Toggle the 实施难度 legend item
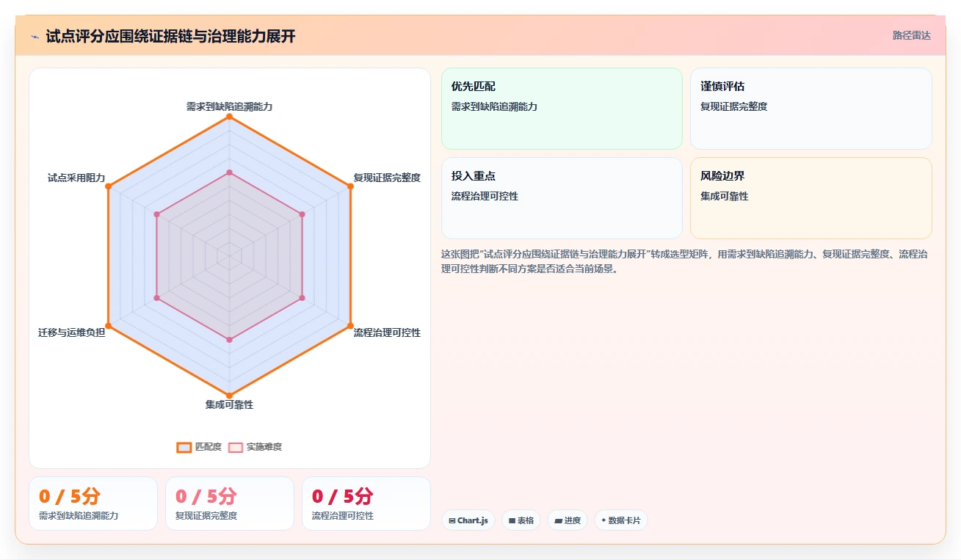 click(x=255, y=447)
